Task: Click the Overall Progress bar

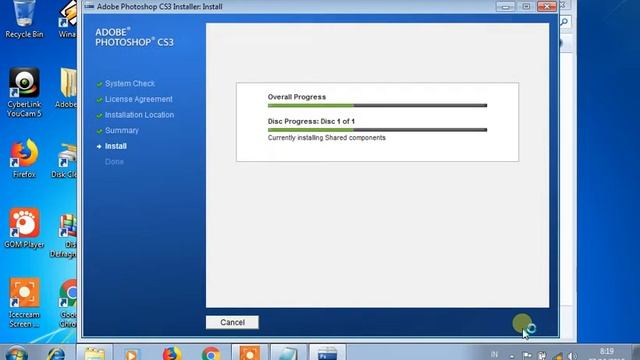Action: [377, 106]
